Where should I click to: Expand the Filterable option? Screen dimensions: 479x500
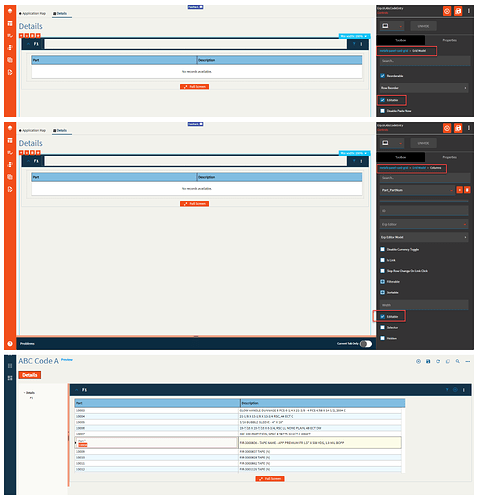pyautogui.click(x=383, y=282)
